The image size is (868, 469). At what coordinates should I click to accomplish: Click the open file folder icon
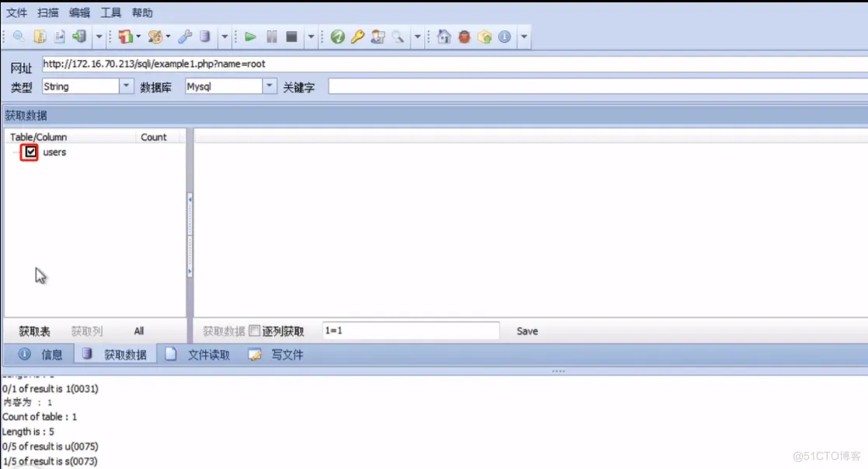(40, 37)
